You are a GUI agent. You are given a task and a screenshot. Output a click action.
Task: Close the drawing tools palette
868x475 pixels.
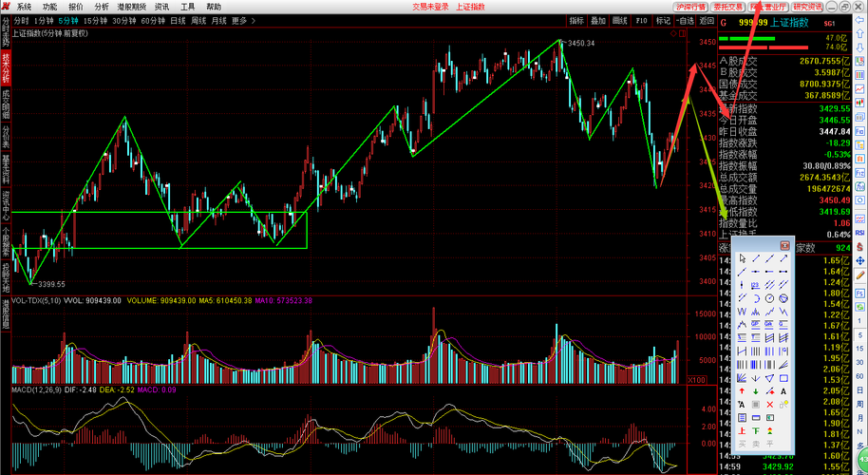tap(785, 246)
